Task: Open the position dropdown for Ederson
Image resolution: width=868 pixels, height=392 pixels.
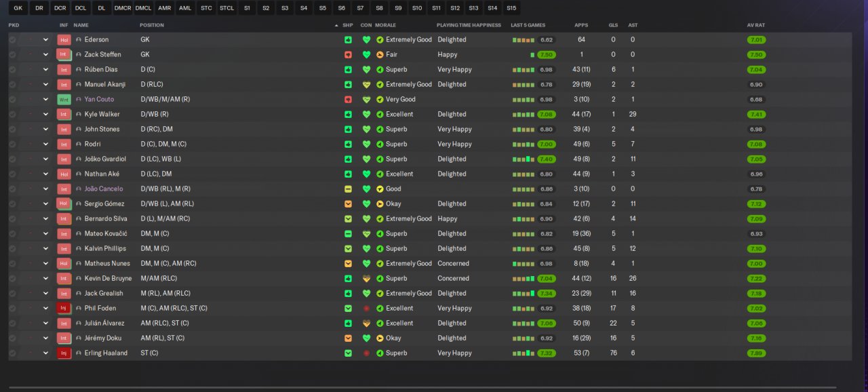Action: 45,39
